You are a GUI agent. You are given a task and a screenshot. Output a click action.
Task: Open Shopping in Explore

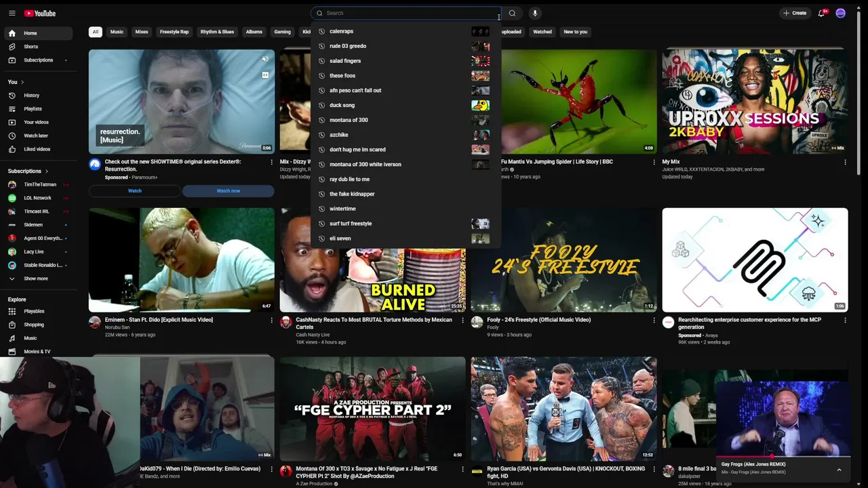[x=38, y=325]
